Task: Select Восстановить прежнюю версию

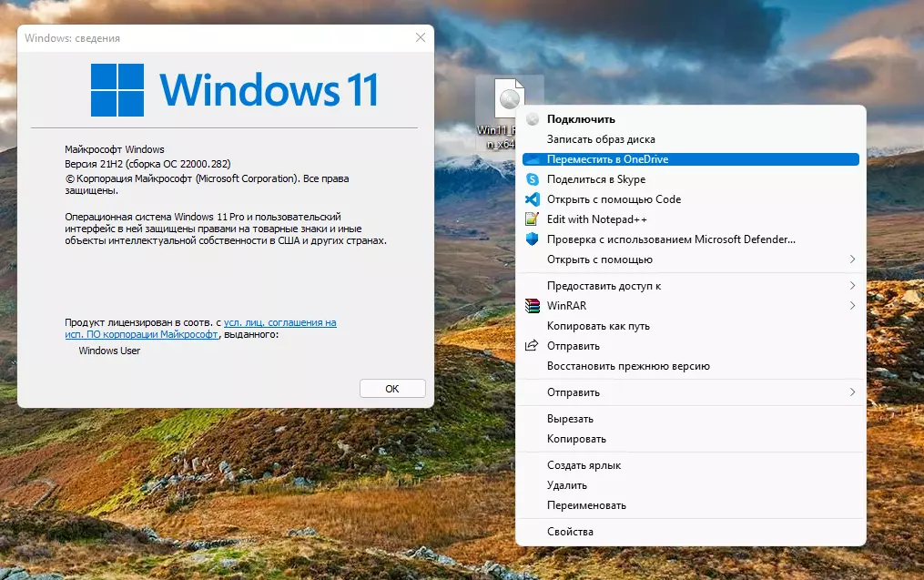Action: coord(691,365)
